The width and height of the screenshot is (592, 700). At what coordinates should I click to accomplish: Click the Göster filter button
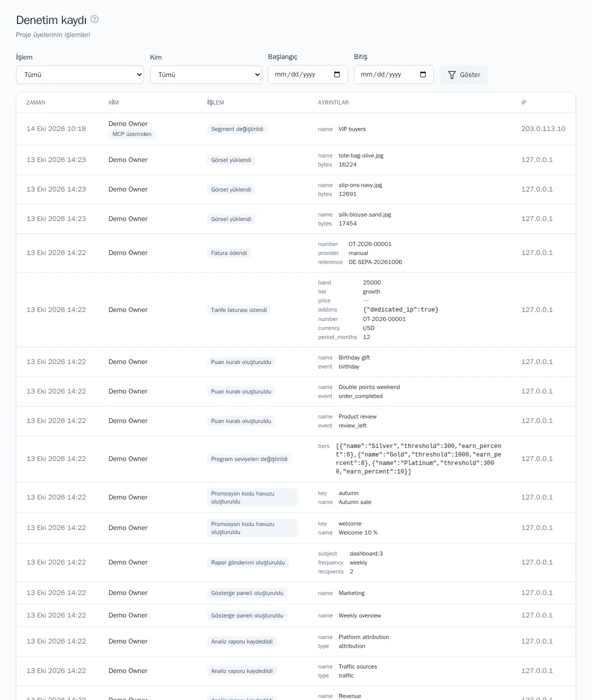click(x=464, y=74)
